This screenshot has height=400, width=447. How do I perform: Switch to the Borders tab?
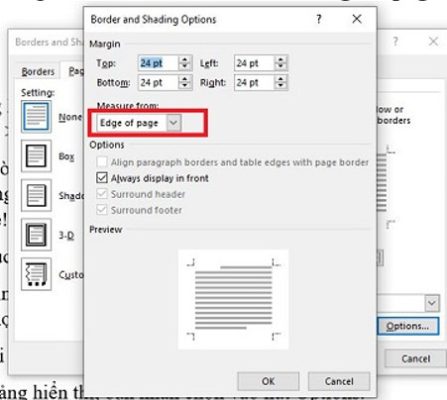coord(38,71)
